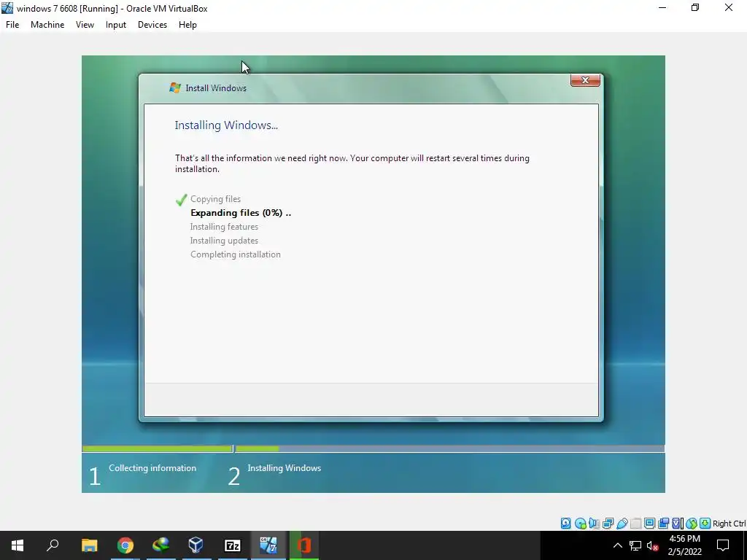Open Microsoft Office from the taskbar
Viewport: 747px width, 560px height.
click(x=304, y=545)
